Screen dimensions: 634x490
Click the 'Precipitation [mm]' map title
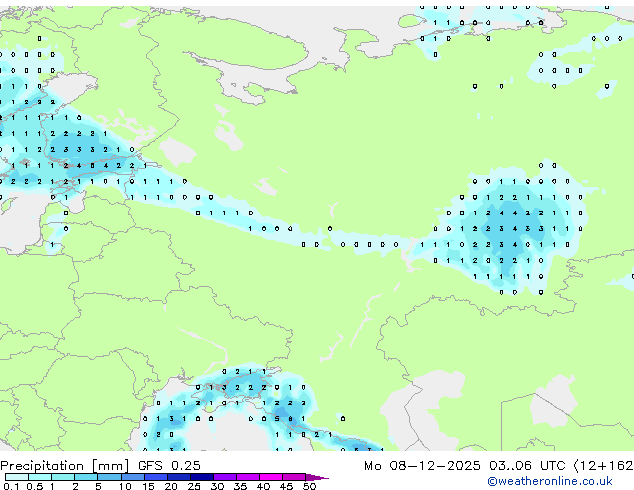[65, 466]
